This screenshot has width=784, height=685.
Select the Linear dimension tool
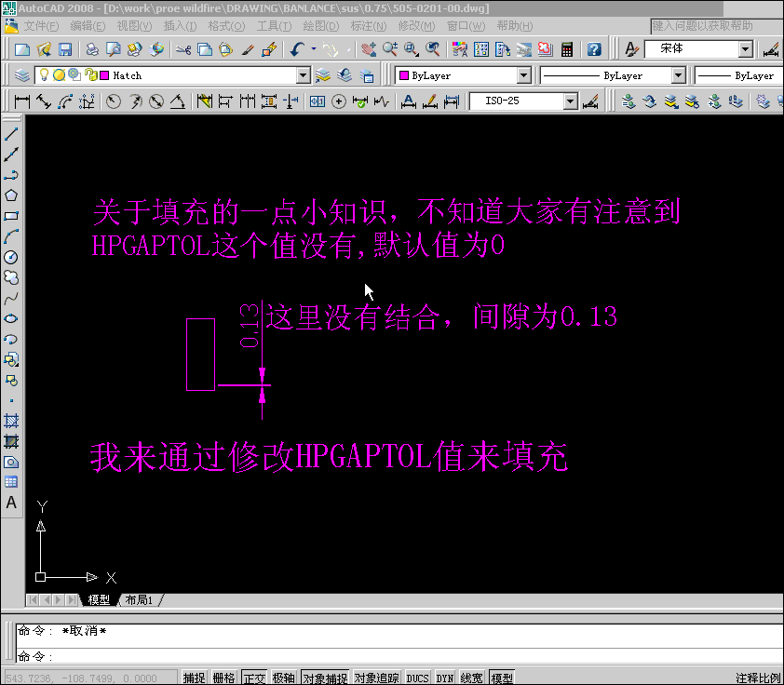click(22, 101)
